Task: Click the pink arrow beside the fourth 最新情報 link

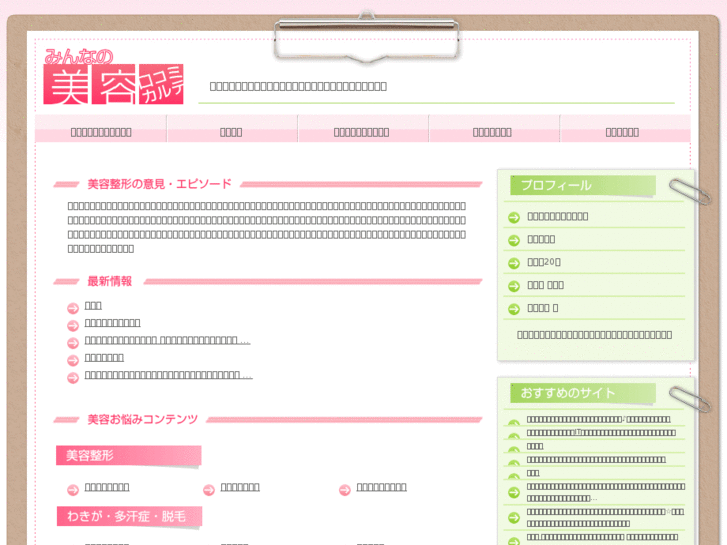Action: pos(73,360)
